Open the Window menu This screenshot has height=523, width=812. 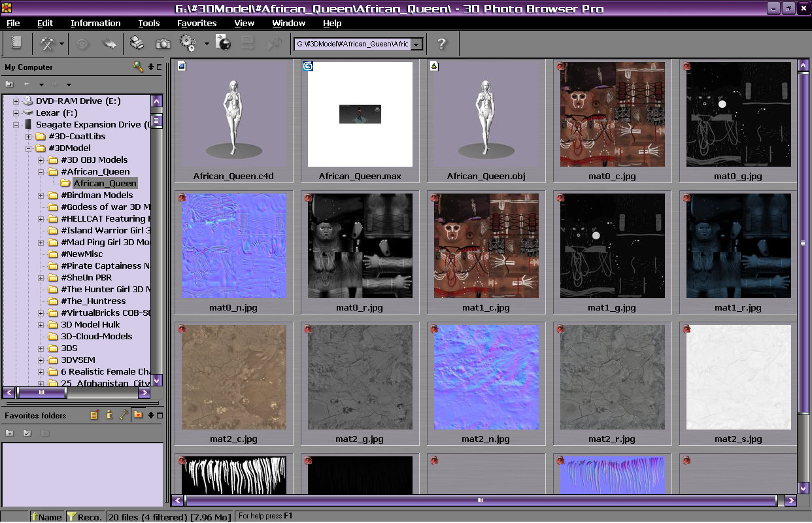289,23
